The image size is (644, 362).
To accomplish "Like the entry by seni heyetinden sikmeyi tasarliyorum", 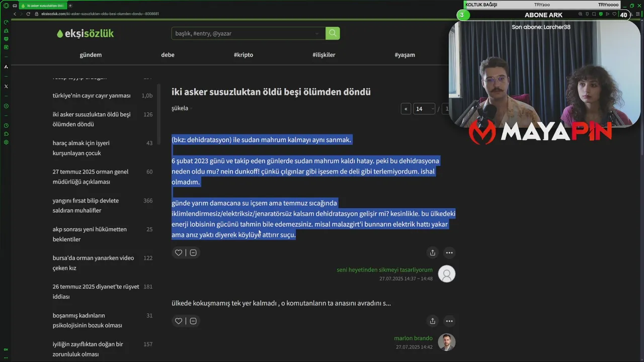I will [178, 252].
